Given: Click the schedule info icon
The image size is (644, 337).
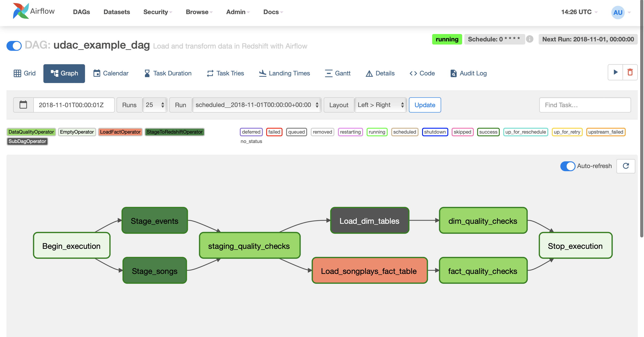Looking at the screenshot, I should coord(529,39).
